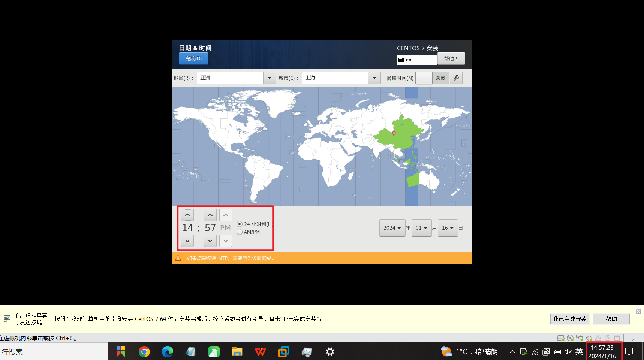
Task: Click the network Wi-Fi tray icon
Action: [x=535, y=352]
